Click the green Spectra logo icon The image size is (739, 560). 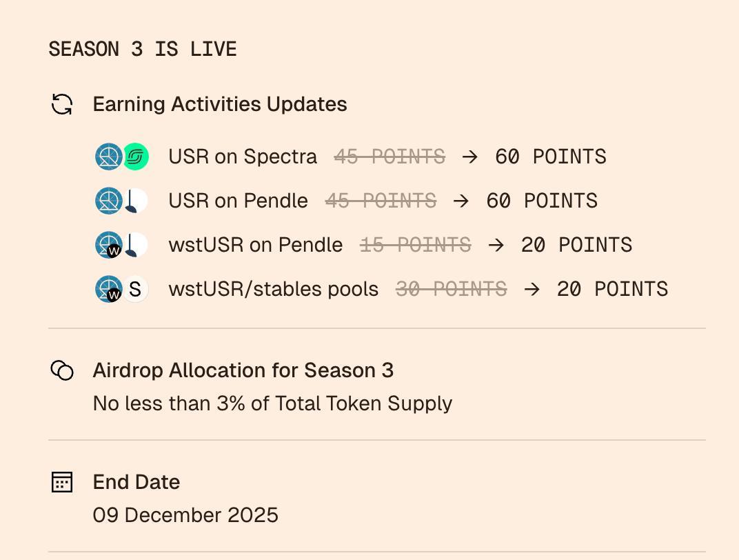pos(136,157)
